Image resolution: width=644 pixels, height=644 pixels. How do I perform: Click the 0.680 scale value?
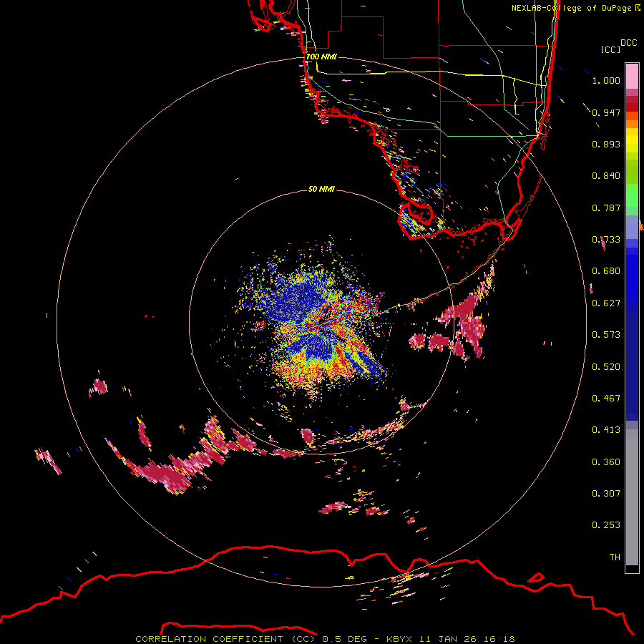(x=606, y=271)
